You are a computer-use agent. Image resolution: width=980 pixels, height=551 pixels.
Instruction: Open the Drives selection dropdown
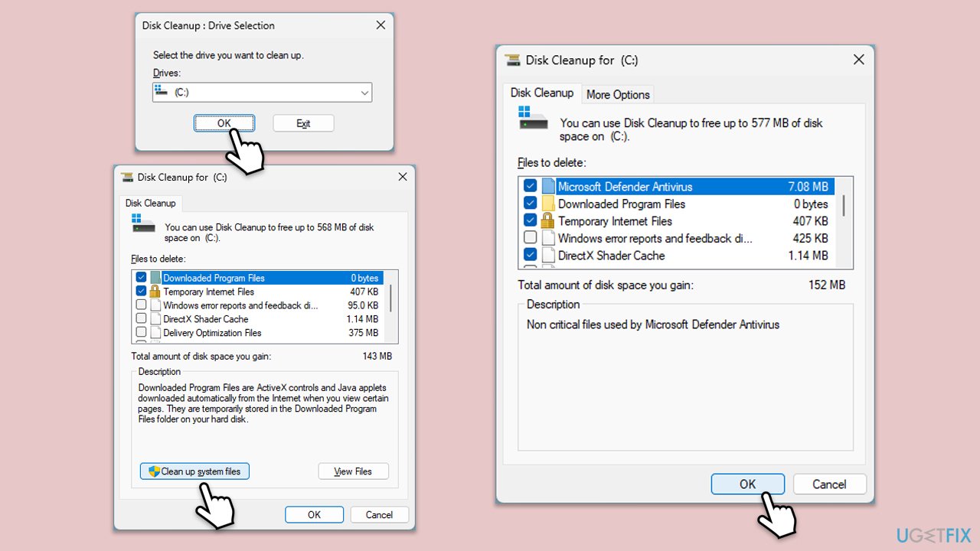(x=365, y=92)
